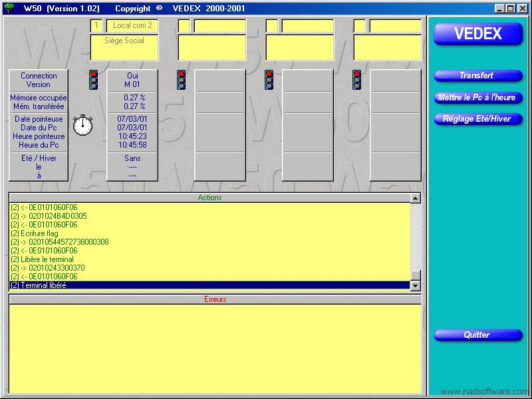The image size is (532, 399).
Task: Select row -> 02010544572738000308
Action: pyautogui.click(x=209, y=242)
